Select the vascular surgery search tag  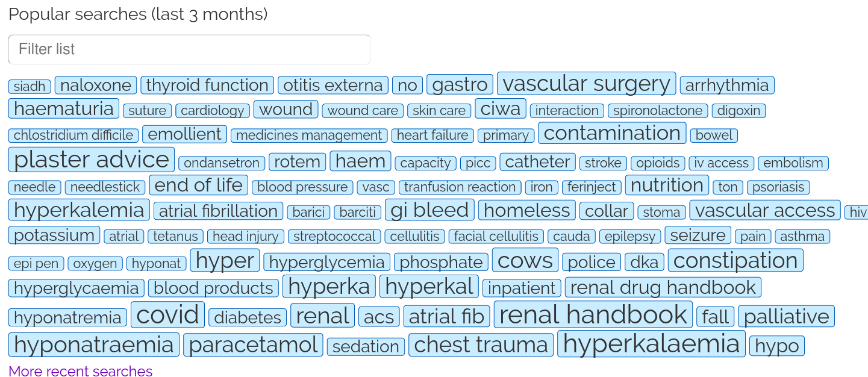pyautogui.click(x=586, y=84)
